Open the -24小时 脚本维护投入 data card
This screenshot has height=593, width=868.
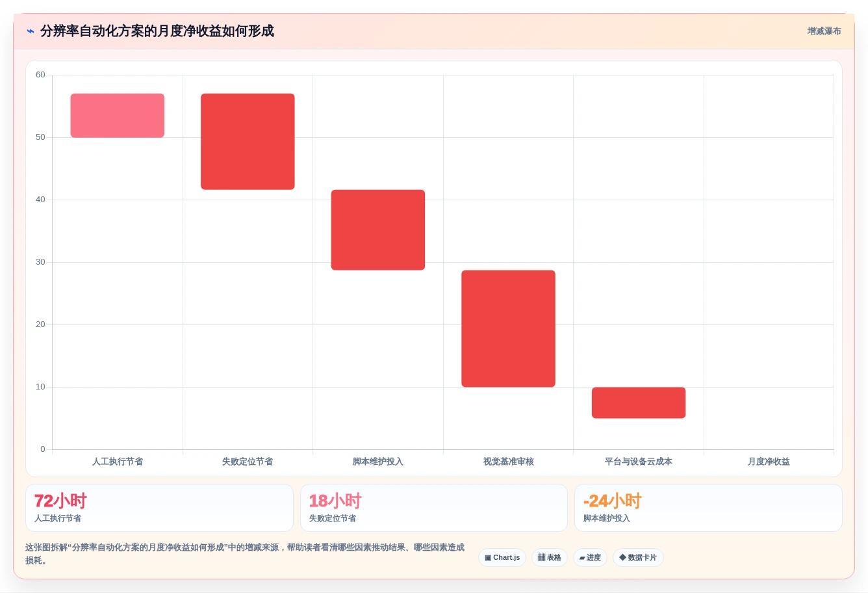[x=708, y=508]
